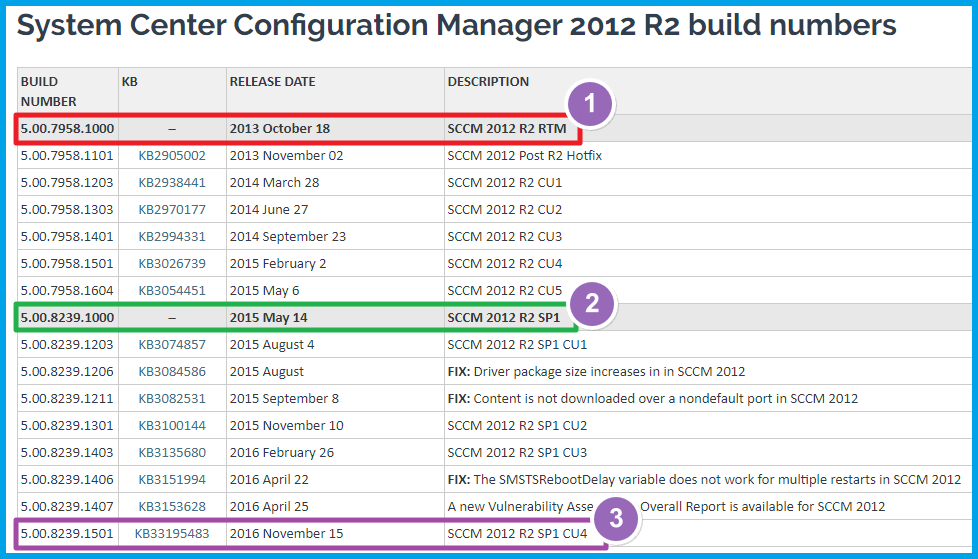Image resolution: width=978 pixels, height=559 pixels.
Task: Click release date 2013 November 02
Action: point(286,155)
